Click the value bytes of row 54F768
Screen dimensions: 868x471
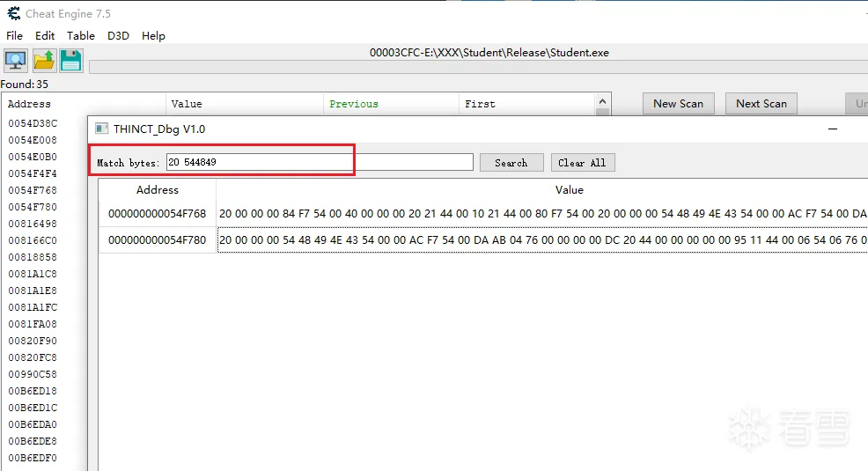click(x=542, y=214)
